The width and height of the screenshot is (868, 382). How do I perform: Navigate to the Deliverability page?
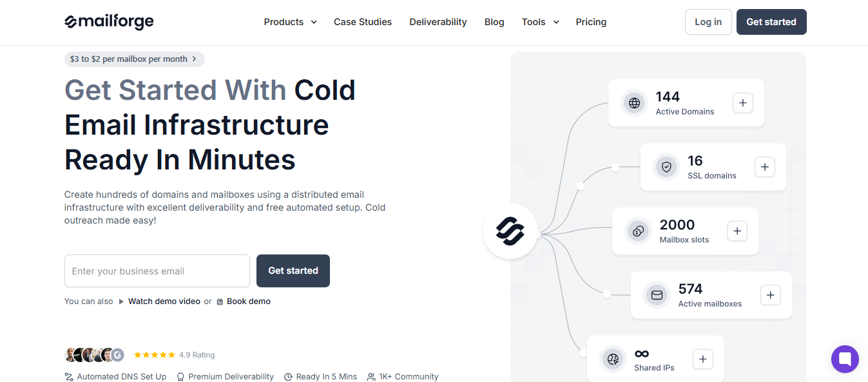click(438, 21)
